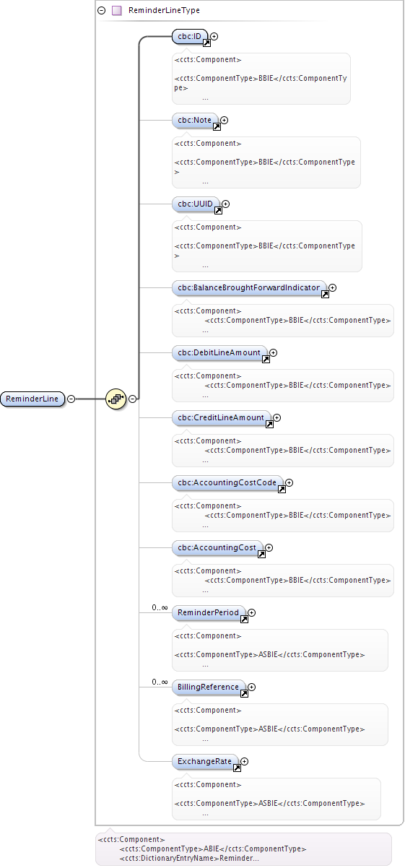The image size is (405, 868).
Task: Collapse the sequence compositor children
Action: pyautogui.click(x=133, y=399)
